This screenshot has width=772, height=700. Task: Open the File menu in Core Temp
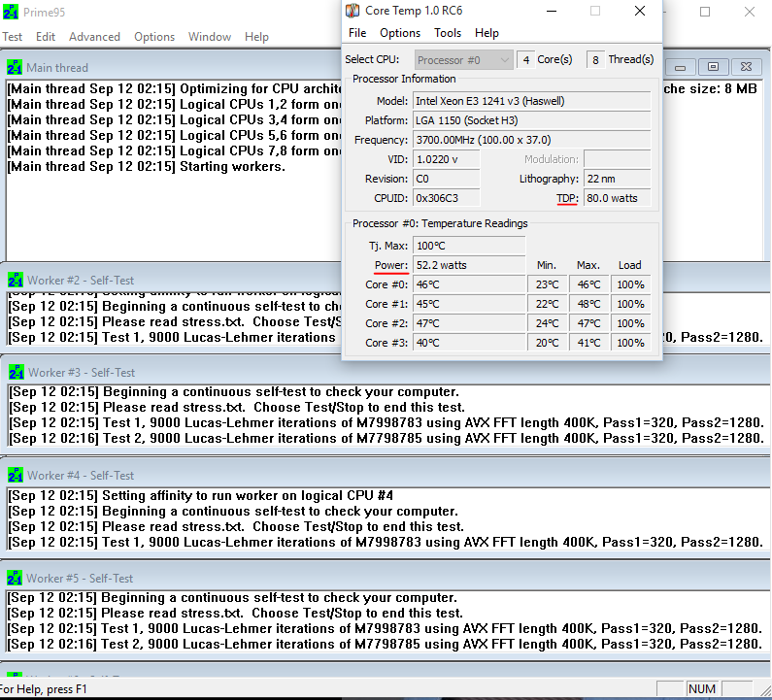tap(357, 33)
